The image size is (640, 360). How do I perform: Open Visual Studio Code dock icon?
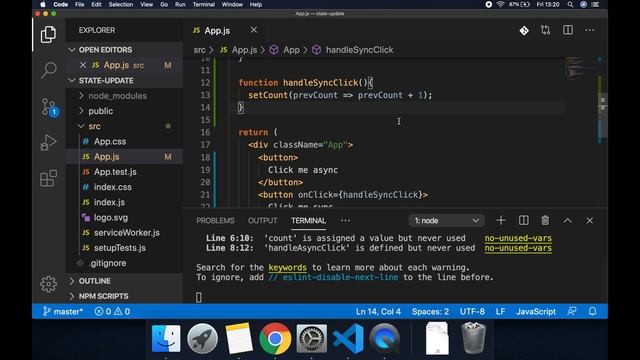click(348, 338)
